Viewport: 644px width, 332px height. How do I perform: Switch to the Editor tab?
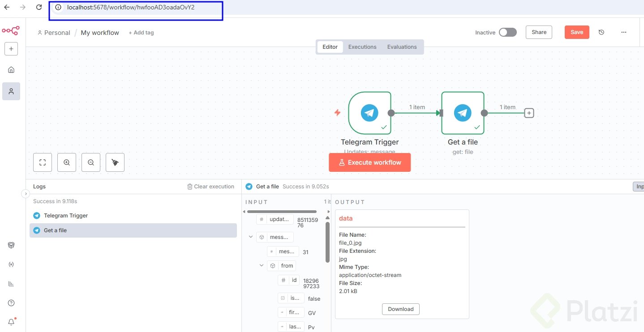(330, 47)
